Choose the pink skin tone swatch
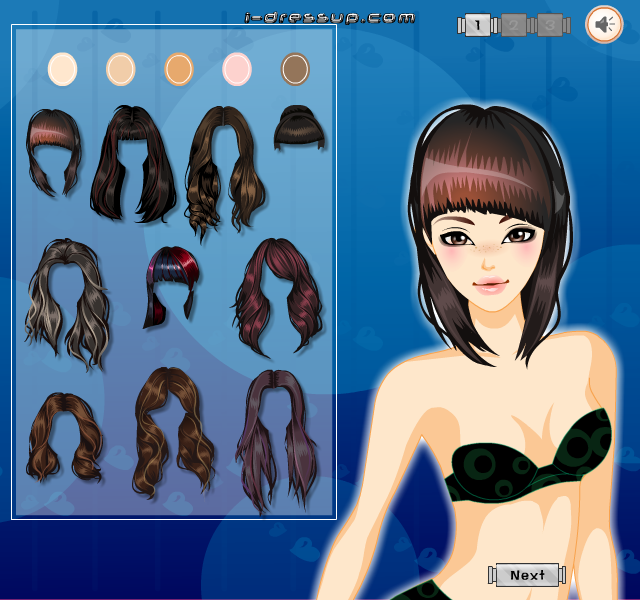 (x=237, y=69)
